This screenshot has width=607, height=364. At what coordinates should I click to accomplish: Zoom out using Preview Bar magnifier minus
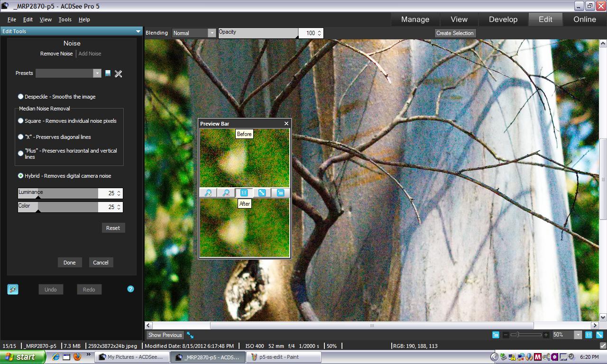point(226,193)
